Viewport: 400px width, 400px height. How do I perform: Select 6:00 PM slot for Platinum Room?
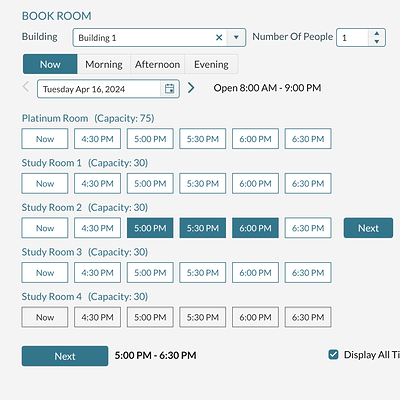255,139
